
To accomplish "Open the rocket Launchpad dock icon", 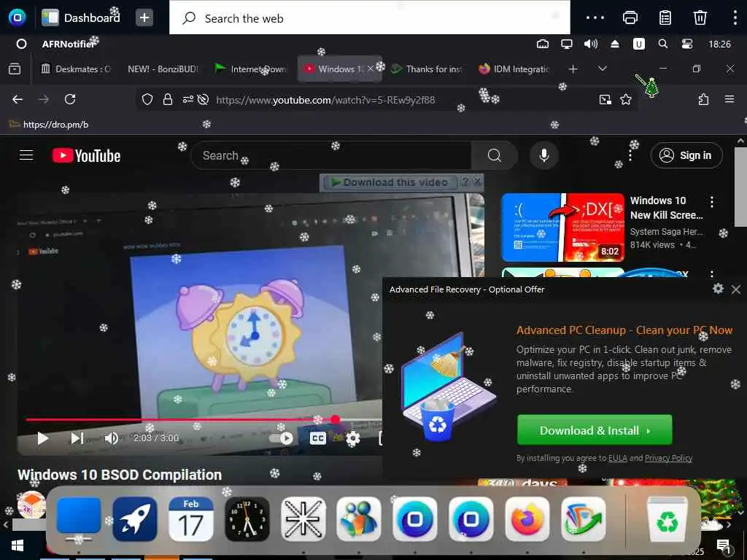I will [135, 519].
